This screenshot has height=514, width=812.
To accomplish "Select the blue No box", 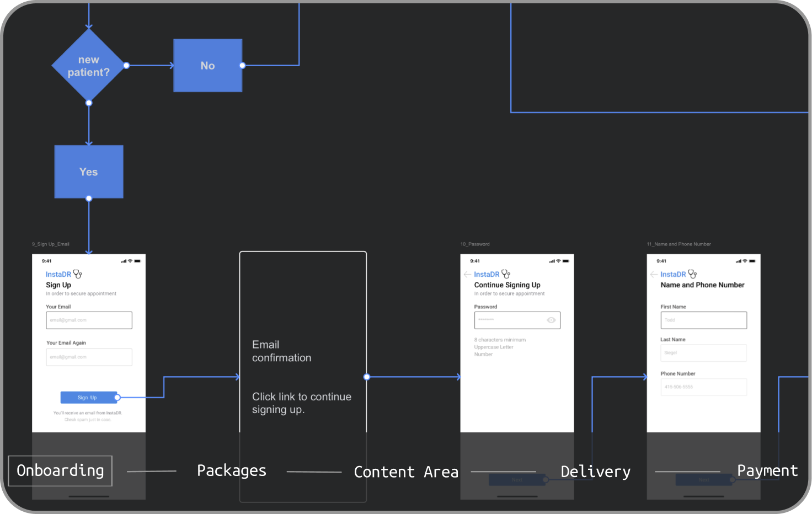I will pos(208,66).
